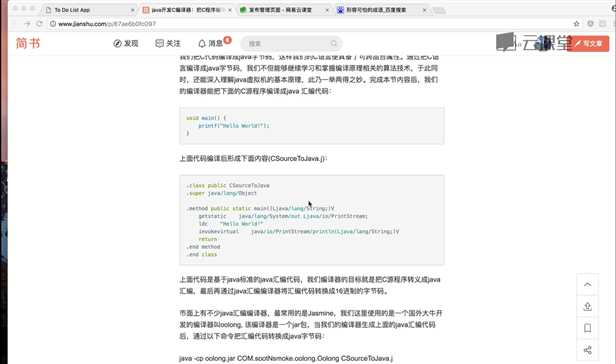This screenshot has height=364, width=616.
Task: Click the first extension icon next to the bookmark star
Action: (x=590, y=24)
